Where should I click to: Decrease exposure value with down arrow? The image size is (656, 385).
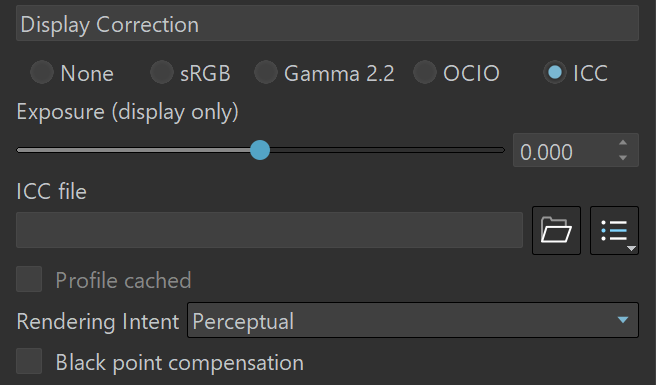(623, 158)
